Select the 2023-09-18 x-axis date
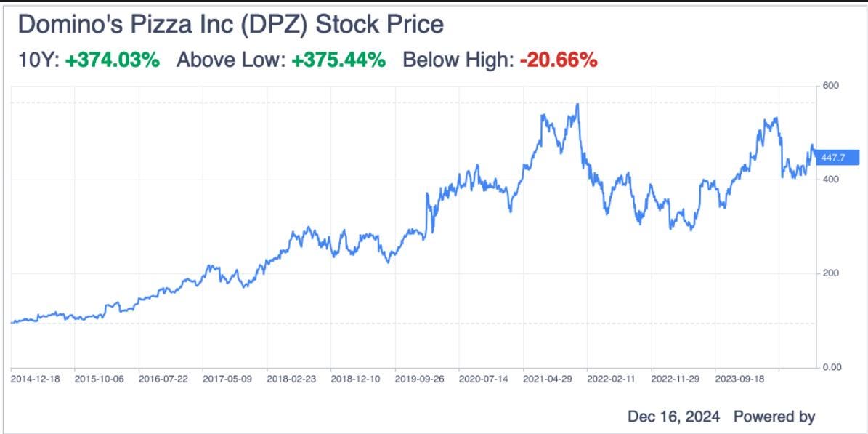The width and height of the screenshot is (868, 434). [x=742, y=379]
